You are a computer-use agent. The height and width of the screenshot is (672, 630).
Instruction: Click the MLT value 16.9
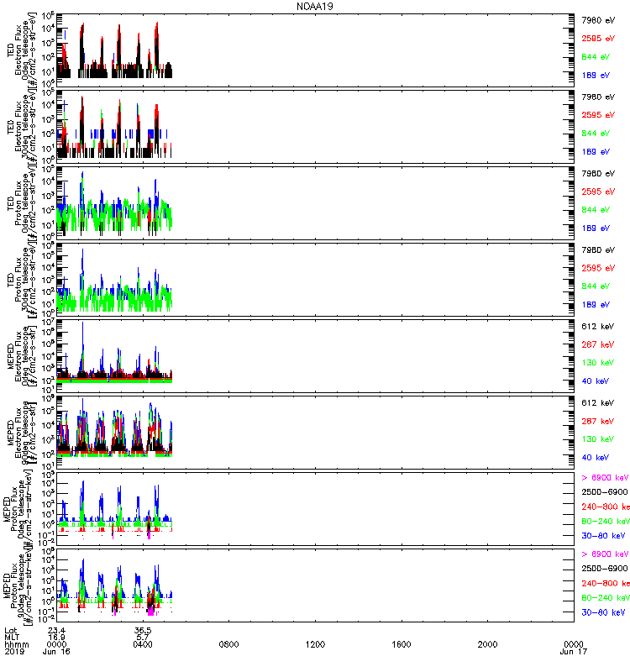click(56, 638)
